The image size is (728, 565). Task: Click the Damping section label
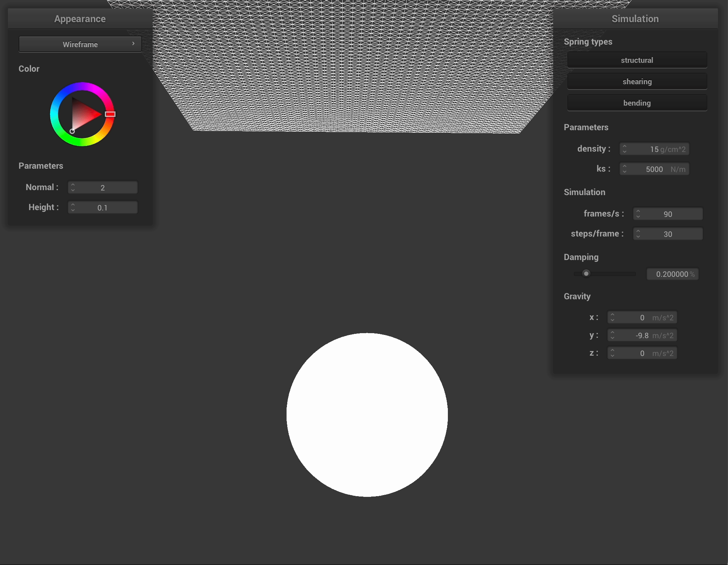pos(581,257)
